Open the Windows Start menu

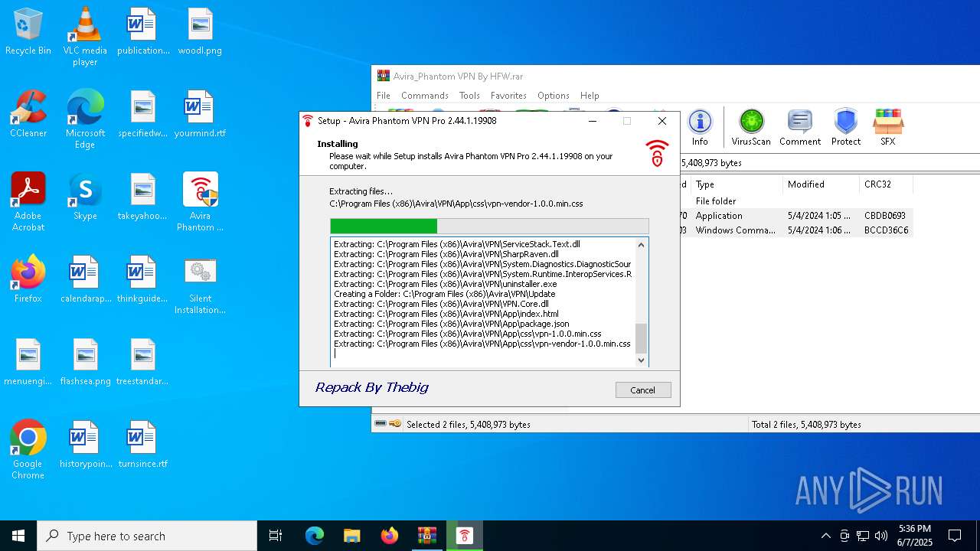click(x=18, y=536)
